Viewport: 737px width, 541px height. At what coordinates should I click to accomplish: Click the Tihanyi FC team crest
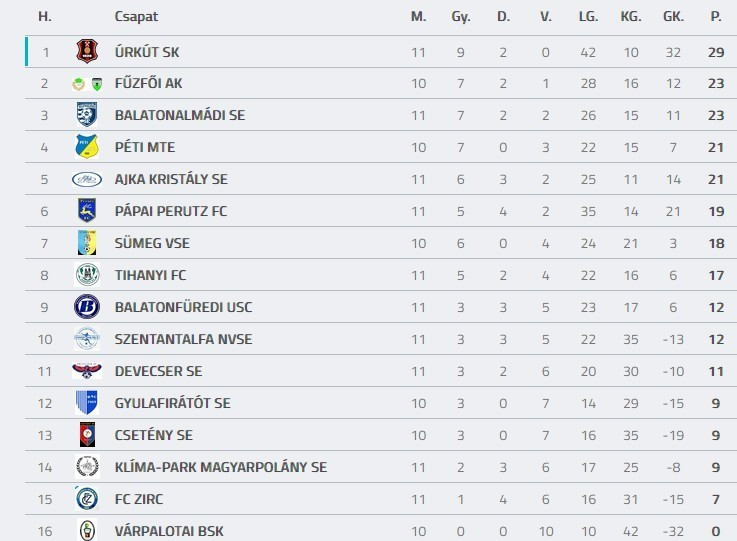pyautogui.click(x=87, y=275)
